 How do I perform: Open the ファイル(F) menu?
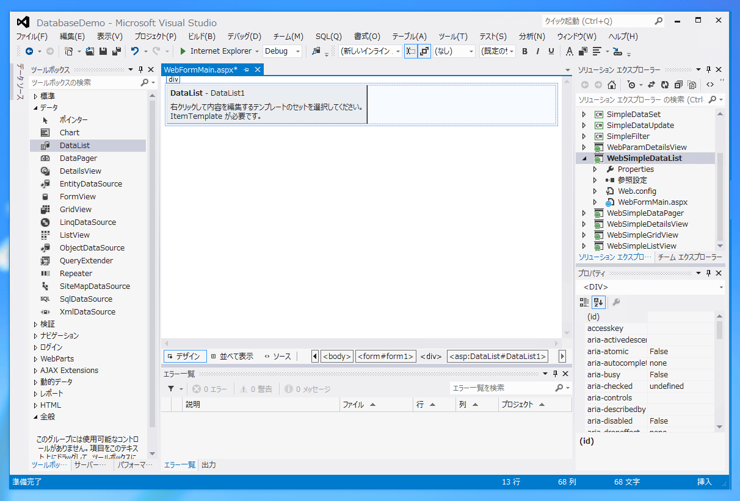tap(32, 36)
